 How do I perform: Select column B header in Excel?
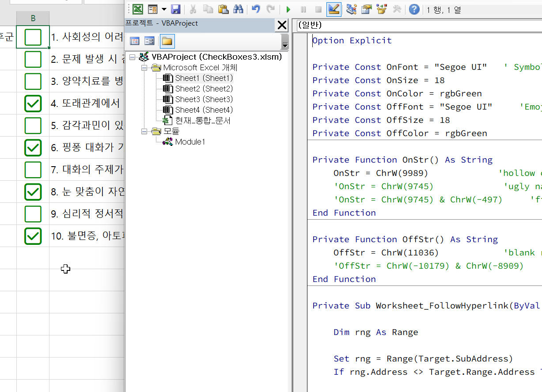[33, 18]
